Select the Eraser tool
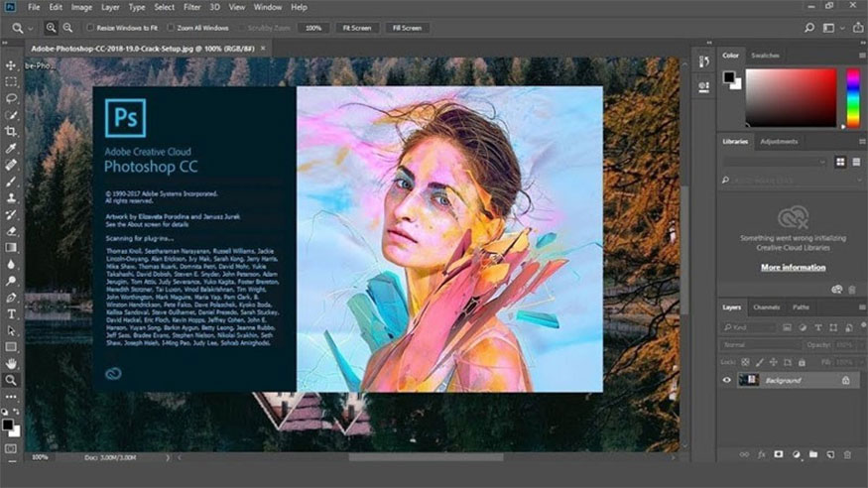This screenshot has height=488, width=868. tap(11, 231)
